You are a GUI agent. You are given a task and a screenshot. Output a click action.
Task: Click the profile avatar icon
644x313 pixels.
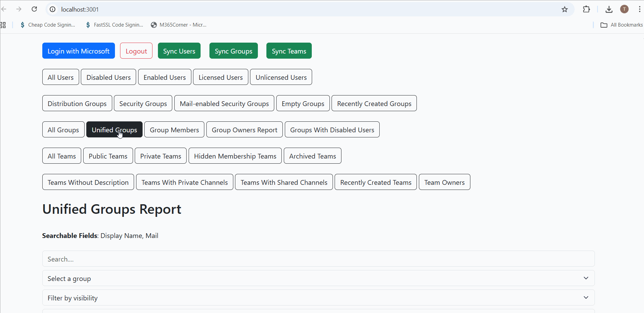pos(624,9)
